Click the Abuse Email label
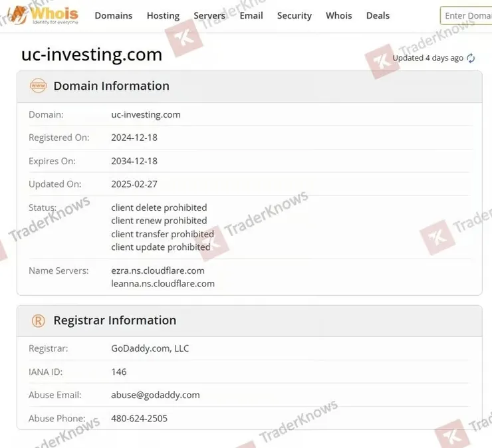 [x=55, y=395]
